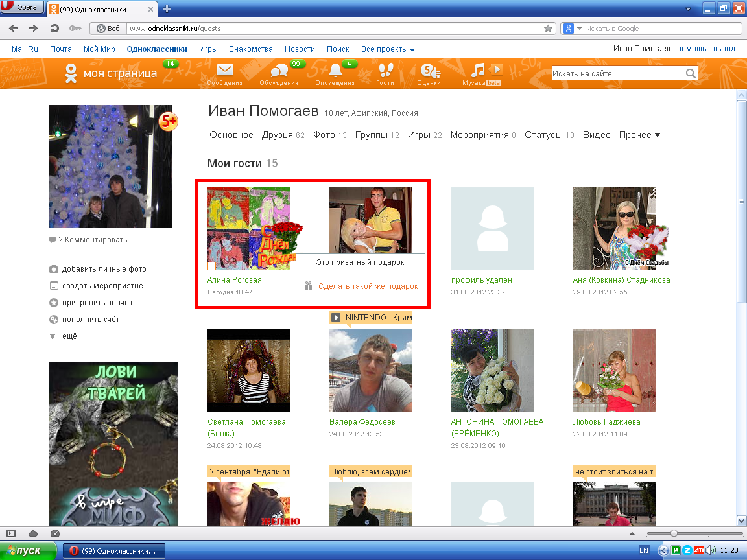Click the выход logout link

pos(724,49)
